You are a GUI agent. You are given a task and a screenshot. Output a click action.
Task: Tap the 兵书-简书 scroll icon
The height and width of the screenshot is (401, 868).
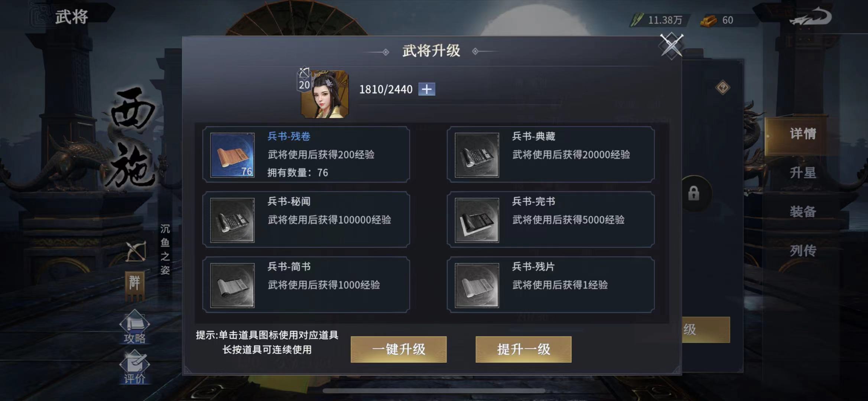click(x=233, y=285)
